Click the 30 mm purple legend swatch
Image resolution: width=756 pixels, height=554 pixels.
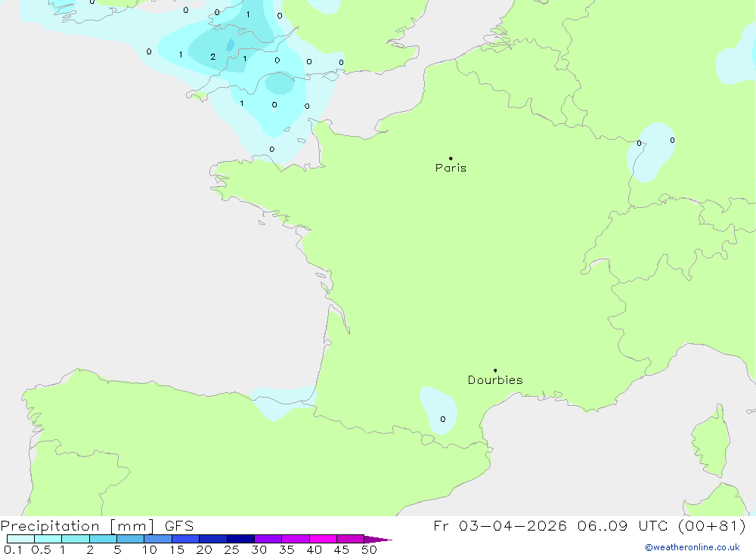tap(268, 539)
